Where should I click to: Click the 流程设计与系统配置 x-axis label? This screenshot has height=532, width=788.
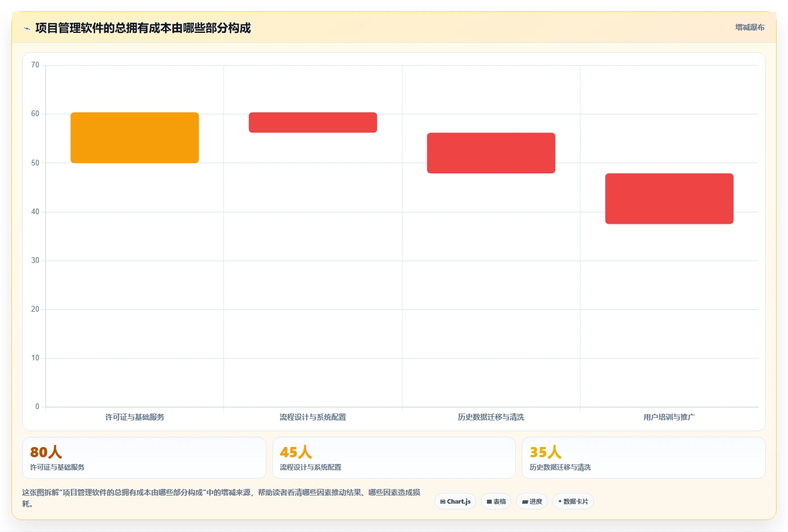point(313,417)
